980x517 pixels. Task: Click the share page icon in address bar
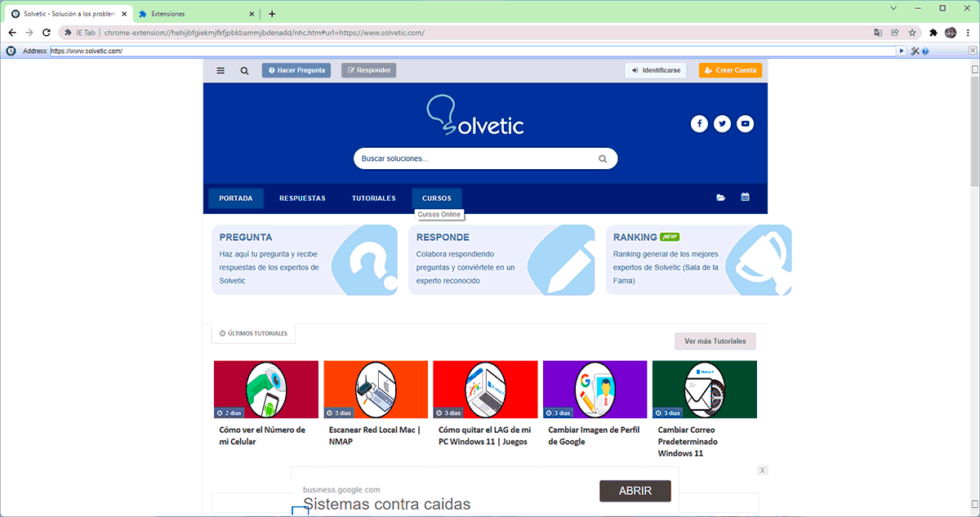click(894, 33)
